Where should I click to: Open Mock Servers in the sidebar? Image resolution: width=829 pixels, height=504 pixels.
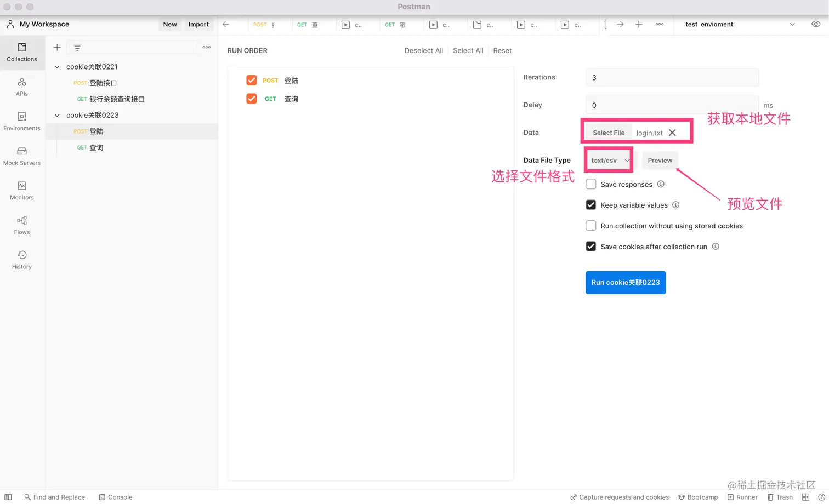(22, 156)
